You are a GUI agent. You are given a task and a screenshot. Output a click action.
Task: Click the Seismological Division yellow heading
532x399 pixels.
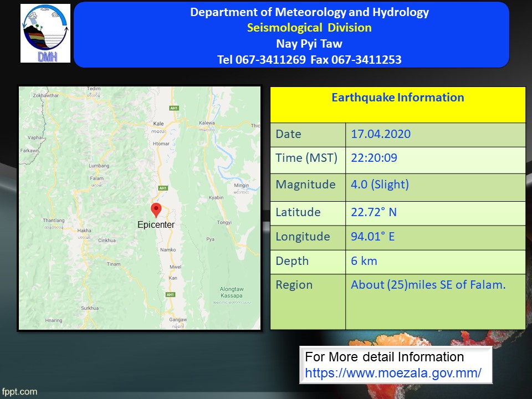(309, 28)
